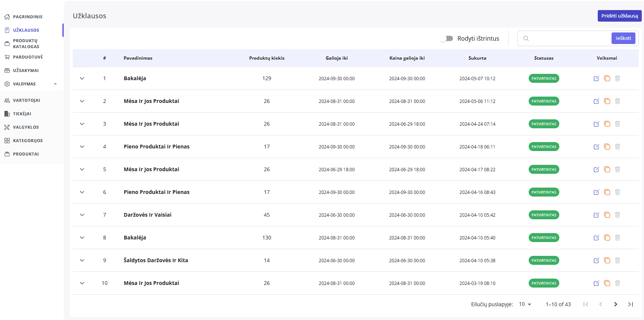
Task: Delete row 3 Mėsa Ir Jos Produktai
Action: tap(618, 124)
